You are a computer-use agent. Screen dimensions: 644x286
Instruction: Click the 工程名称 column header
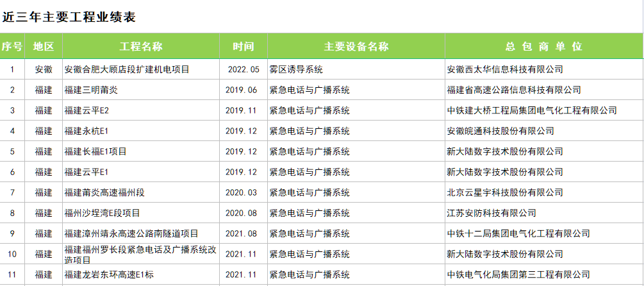click(141, 46)
